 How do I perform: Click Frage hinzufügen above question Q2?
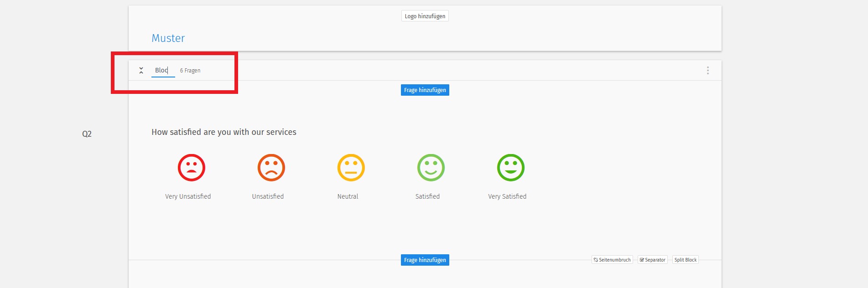(425, 90)
